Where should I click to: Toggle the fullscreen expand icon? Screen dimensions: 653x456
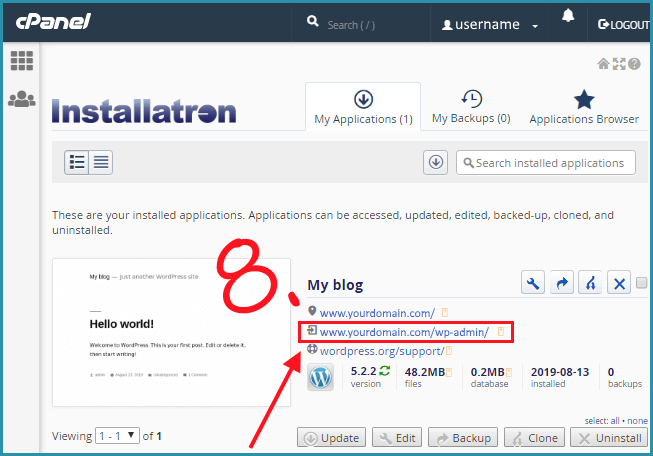tap(619, 64)
